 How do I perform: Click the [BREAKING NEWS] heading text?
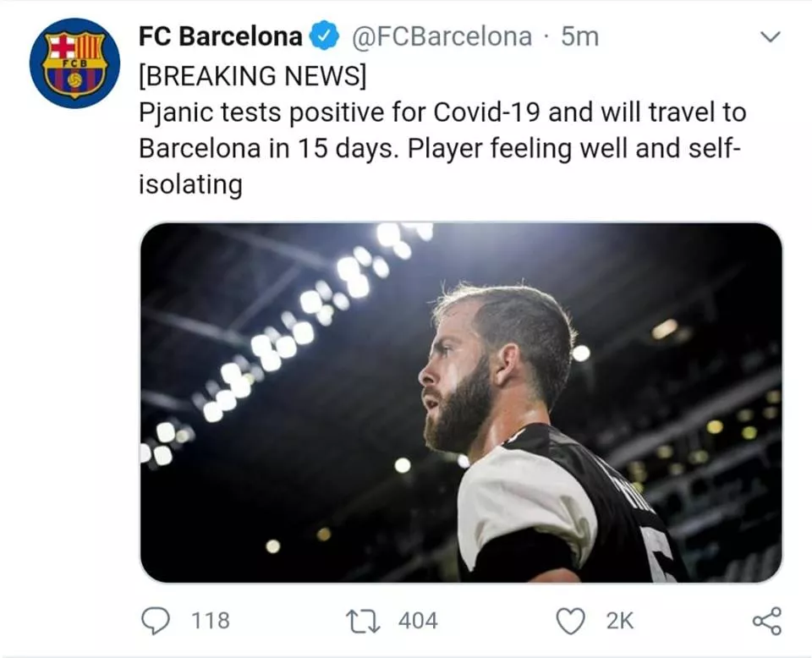click(252, 75)
